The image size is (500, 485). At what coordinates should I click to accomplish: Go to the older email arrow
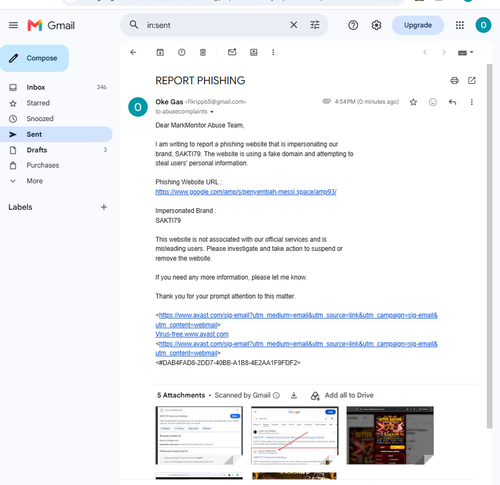pos(444,52)
